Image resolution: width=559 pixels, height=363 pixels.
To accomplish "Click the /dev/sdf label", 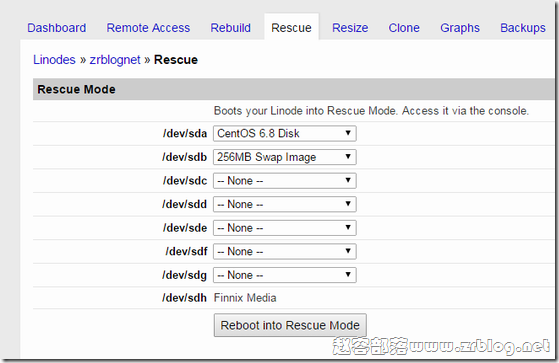I will tap(186, 251).
